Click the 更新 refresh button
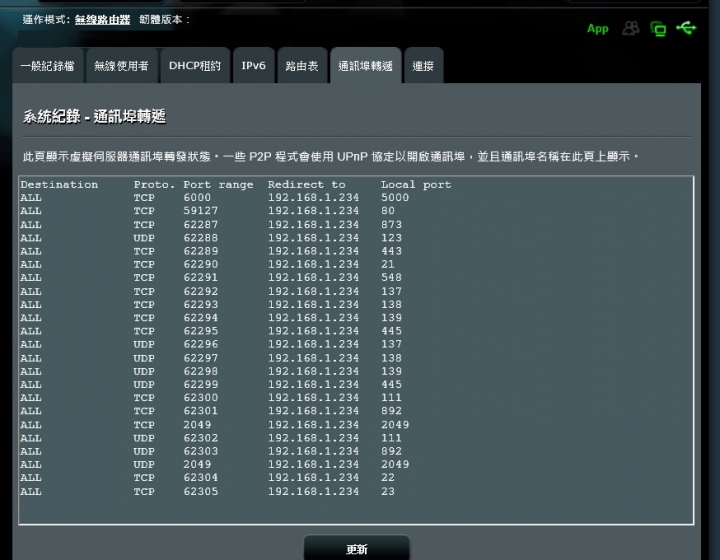Screen dimensions: 720x560 pyautogui.click(x=356, y=549)
